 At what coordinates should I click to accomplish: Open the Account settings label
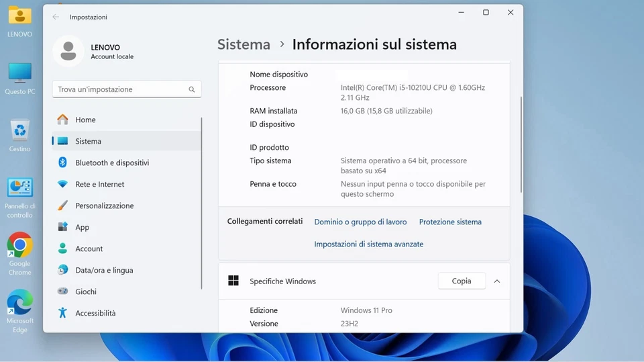click(89, 248)
